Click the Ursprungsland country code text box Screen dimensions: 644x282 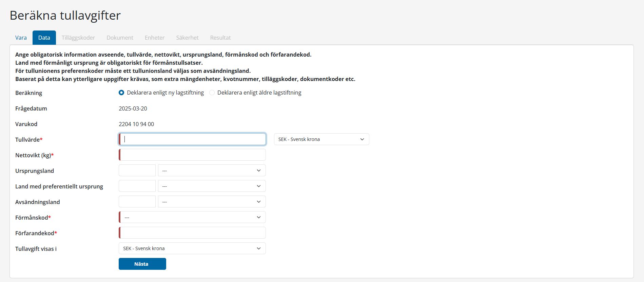tap(137, 170)
